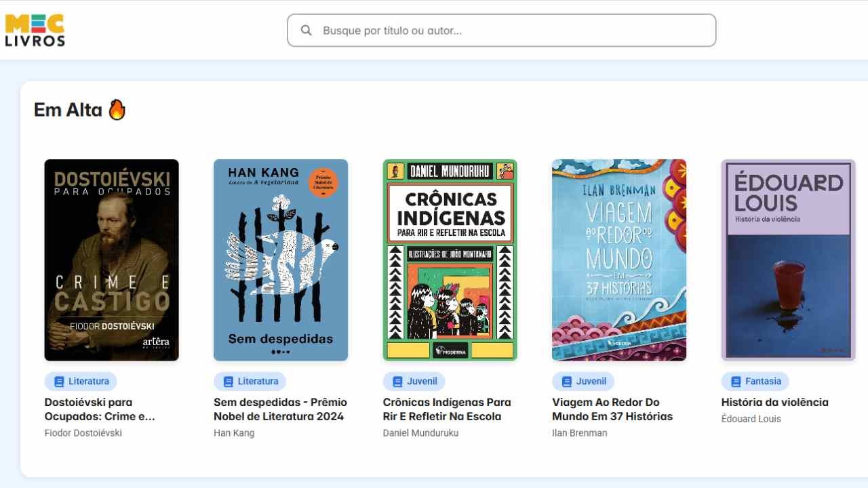Open the Dostoiévski para Ocupados title link
The image size is (868, 488).
[100, 409]
